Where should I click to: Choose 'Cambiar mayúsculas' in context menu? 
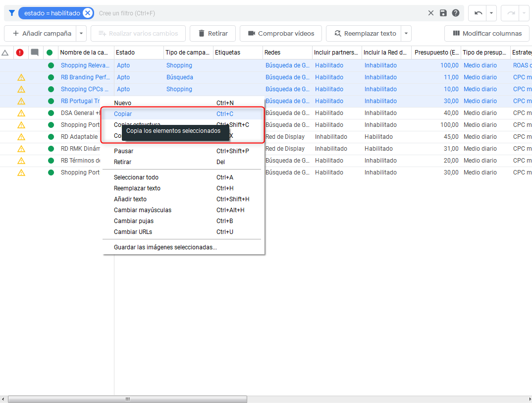[182, 210]
